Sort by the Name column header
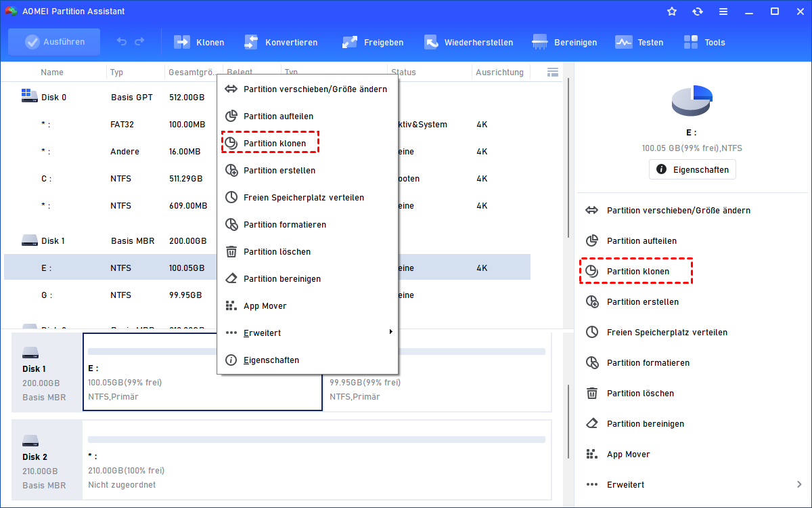This screenshot has height=508, width=812. point(52,72)
